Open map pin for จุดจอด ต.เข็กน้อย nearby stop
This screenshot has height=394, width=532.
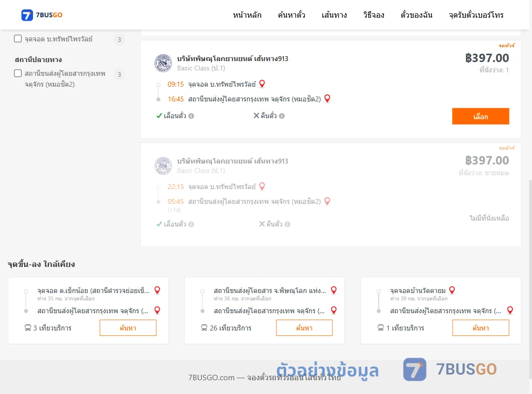tap(157, 290)
